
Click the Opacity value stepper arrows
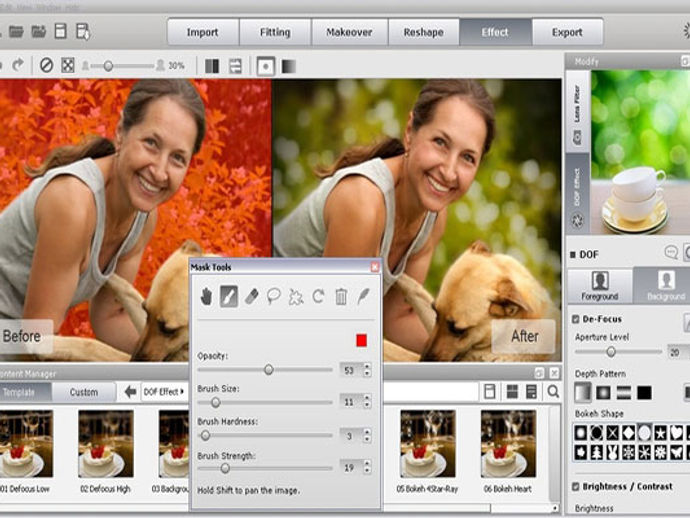367,370
